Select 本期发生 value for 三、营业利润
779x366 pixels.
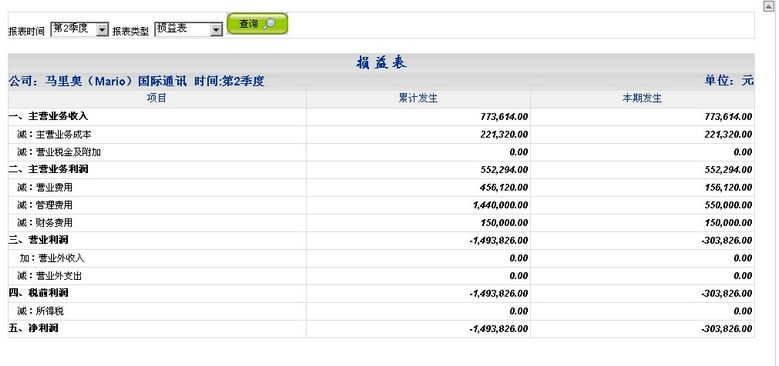726,241
